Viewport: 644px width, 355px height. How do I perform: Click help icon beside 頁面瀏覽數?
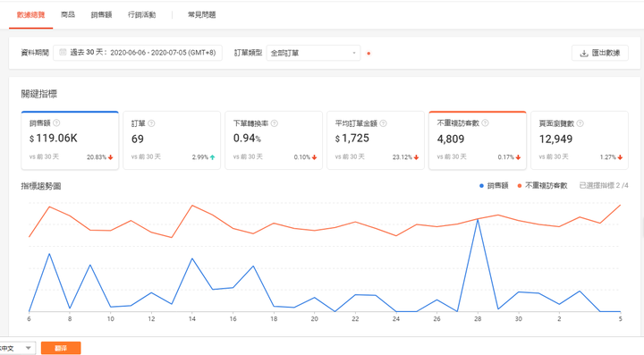[x=580, y=123]
